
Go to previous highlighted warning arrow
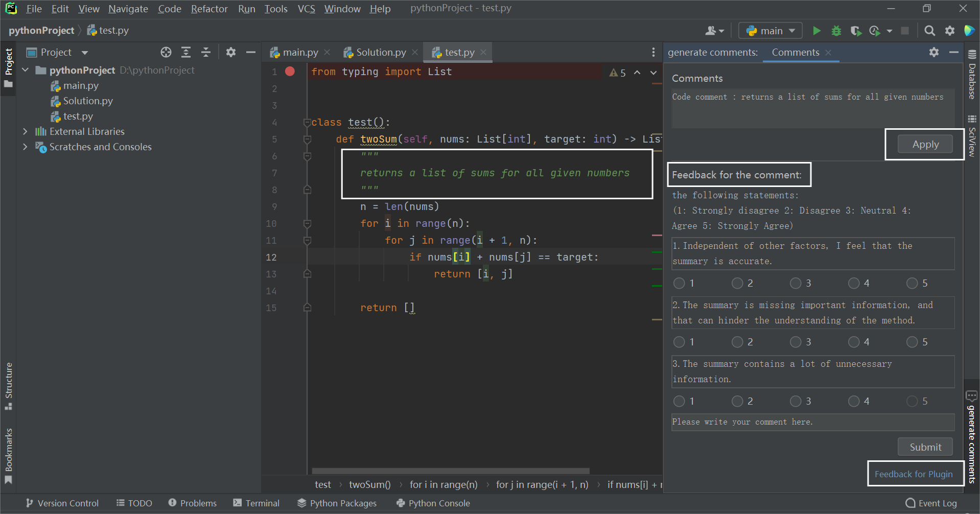point(637,73)
